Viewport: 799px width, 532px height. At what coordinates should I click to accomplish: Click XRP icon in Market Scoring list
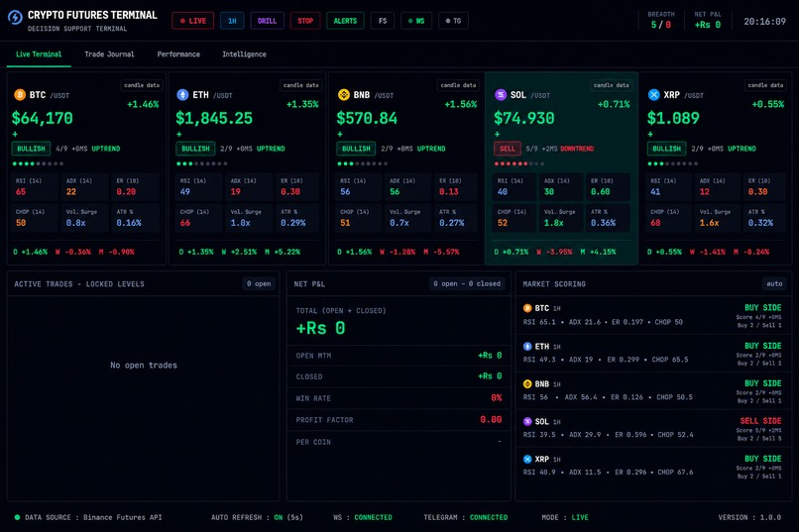pos(527,459)
